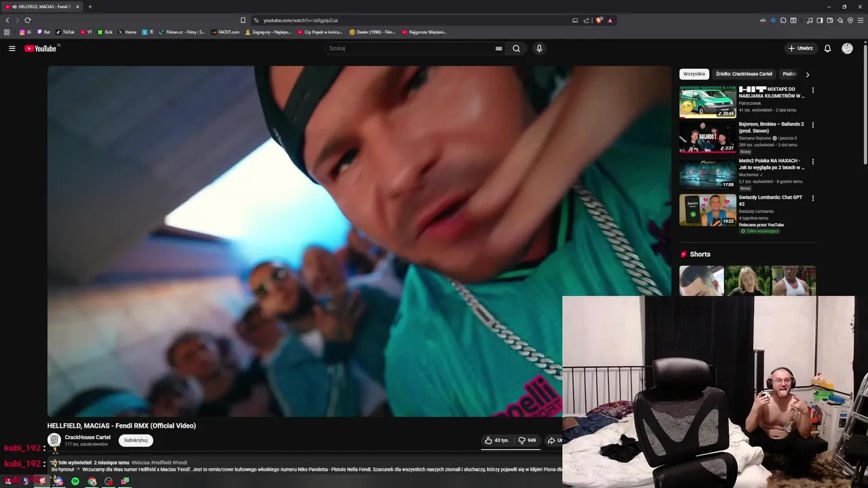This screenshot has width=868, height=488.
Task: Open the #Hellfield hashtag link
Action: (x=161, y=463)
